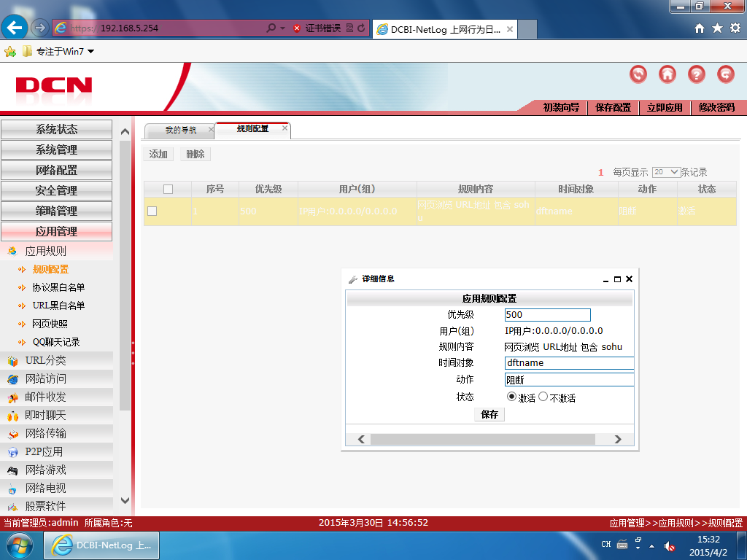Image resolution: width=747 pixels, height=560 pixels.
Task: Click the sidebar scroll-down chevron
Action: [x=125, y=500]
